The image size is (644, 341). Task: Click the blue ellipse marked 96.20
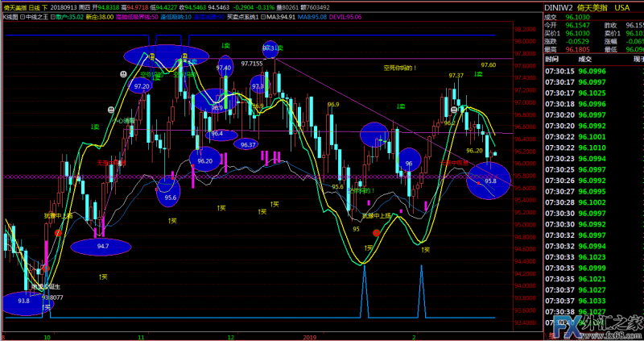[x=205, y=160]
